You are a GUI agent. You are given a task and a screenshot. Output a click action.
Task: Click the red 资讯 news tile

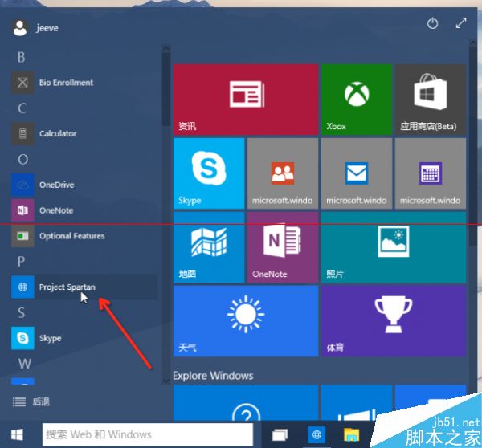(x=246, y=100)
